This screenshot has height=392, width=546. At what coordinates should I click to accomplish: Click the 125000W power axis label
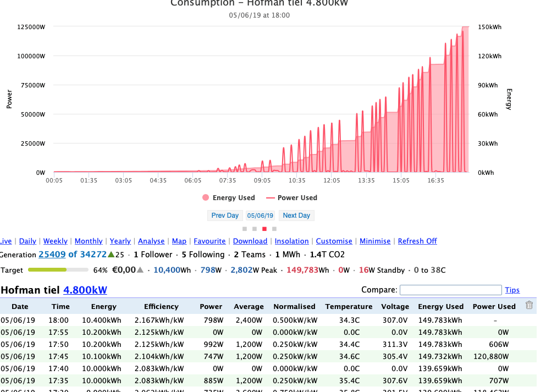tap(31, 27)
